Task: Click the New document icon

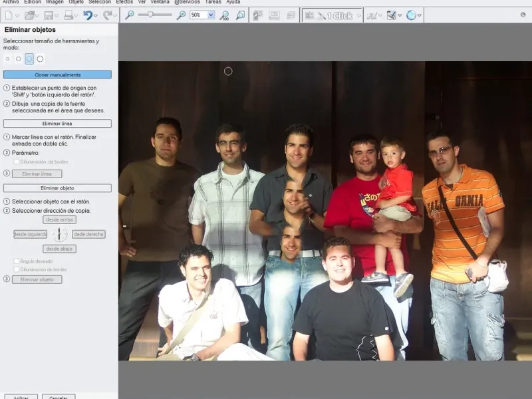Action: tap(9, 15)
